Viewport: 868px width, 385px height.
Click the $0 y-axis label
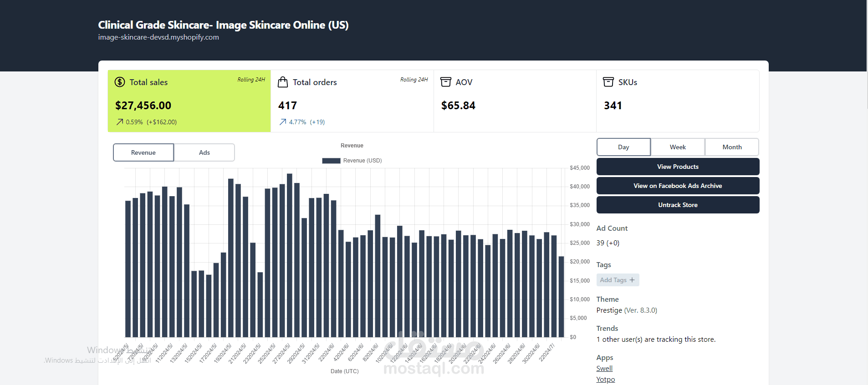(x=573, y=337)
